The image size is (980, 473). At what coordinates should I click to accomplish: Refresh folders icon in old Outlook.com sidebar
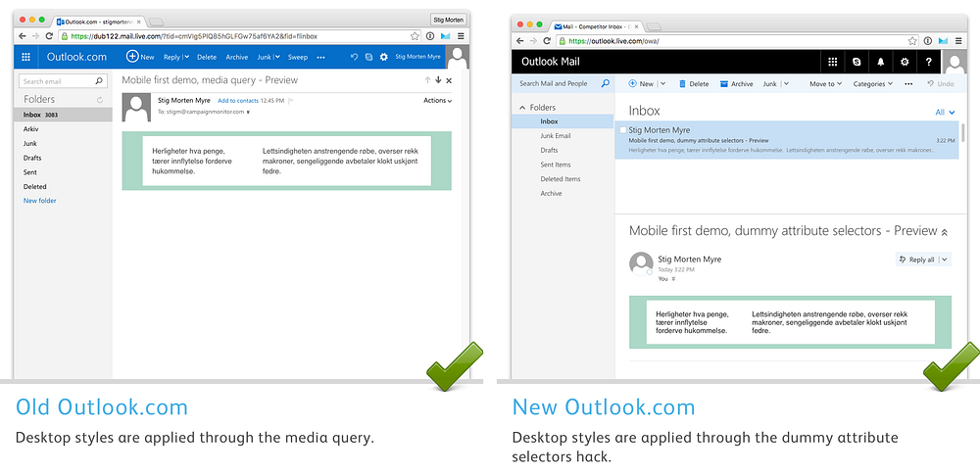(x=100, y=100)
